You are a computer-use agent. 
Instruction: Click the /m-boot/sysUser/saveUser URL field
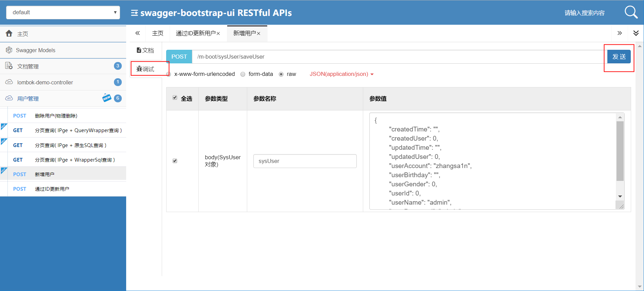(399, 57)
